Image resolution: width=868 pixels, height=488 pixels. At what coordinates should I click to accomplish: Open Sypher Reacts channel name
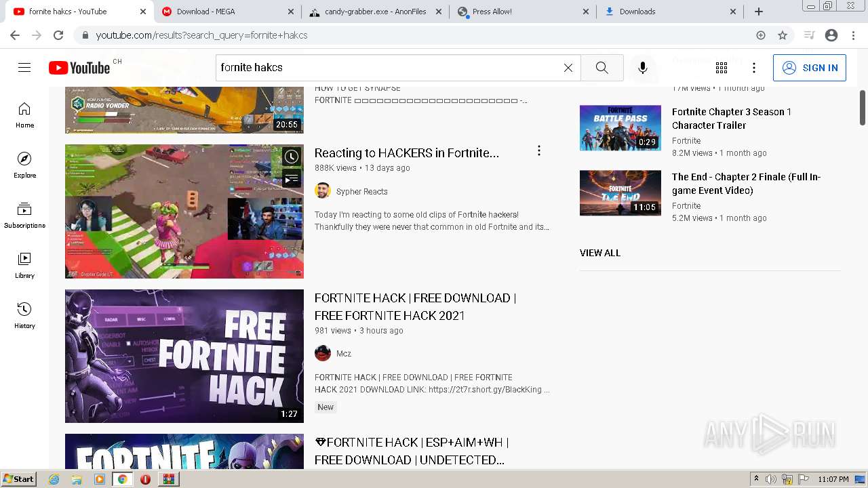pos(362,192)
